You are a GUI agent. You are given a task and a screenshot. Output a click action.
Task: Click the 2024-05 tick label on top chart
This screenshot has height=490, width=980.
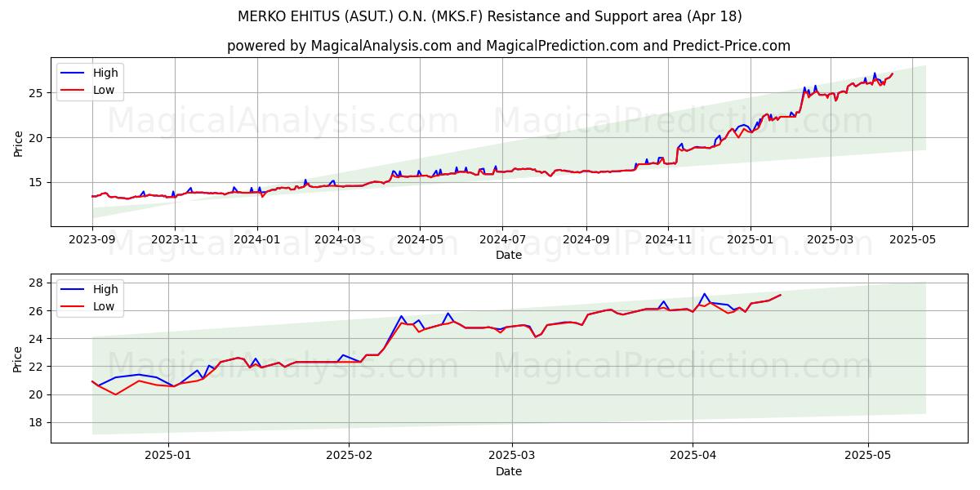pyautogui.click(x=420, y=240)
